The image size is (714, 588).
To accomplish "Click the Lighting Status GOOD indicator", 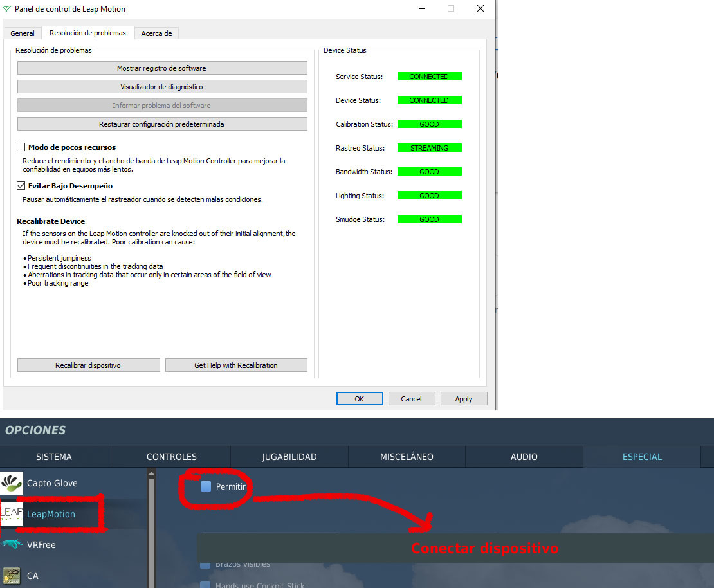I will [430, 196].
